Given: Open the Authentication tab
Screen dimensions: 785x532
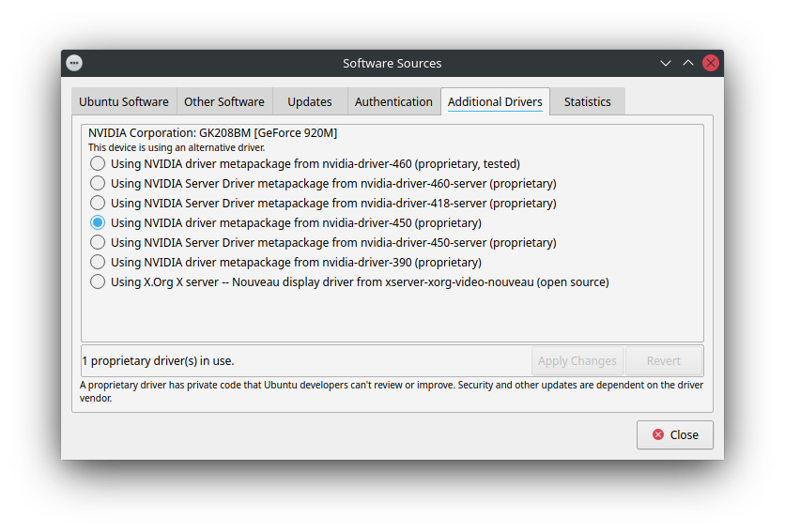Looking at the screenshot, I should coord(393,101).
